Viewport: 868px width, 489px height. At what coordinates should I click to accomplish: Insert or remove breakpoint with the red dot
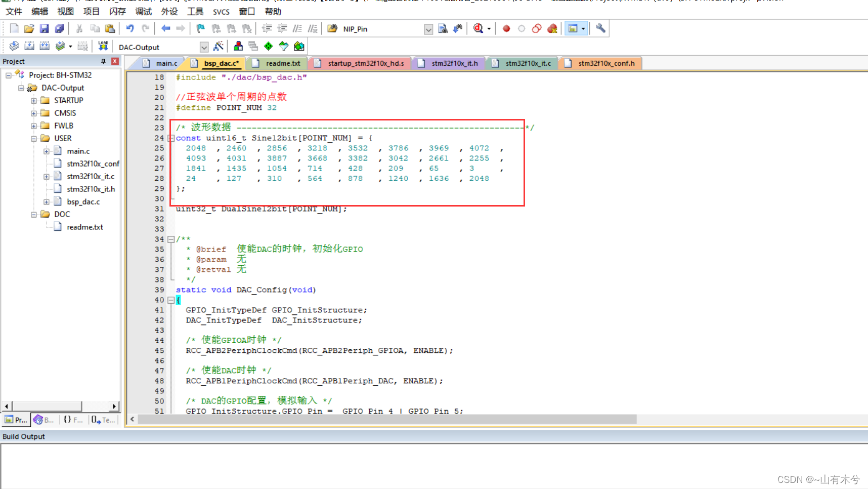click(506, 29)
